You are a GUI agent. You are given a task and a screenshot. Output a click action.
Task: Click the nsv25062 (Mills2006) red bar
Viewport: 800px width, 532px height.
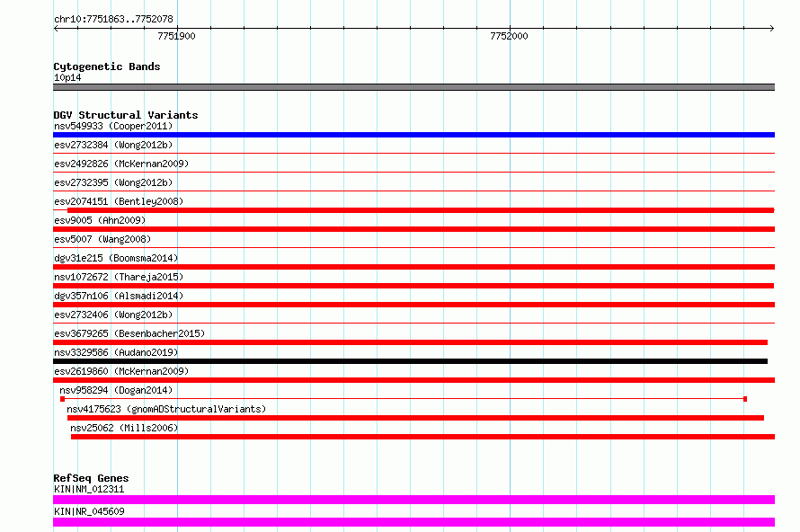(423, 437)
